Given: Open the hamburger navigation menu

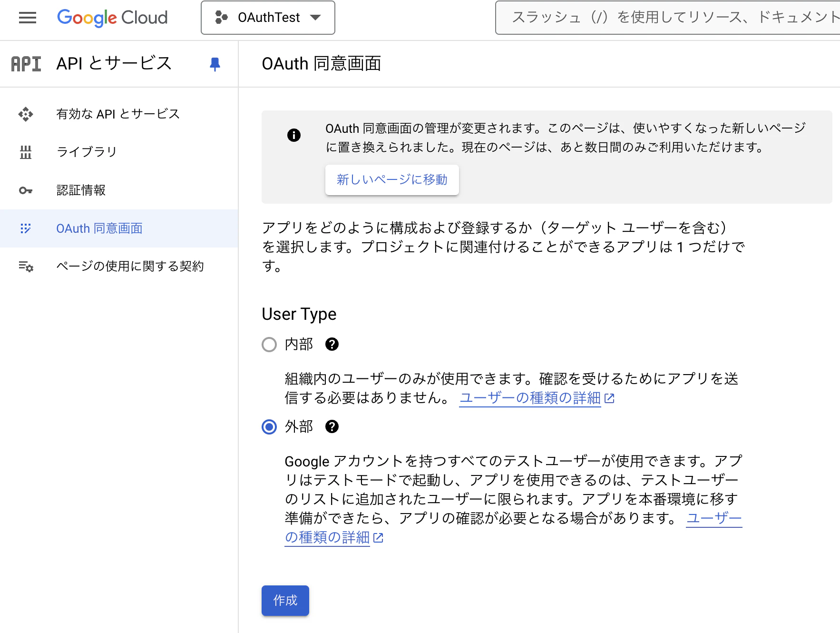Looking at the screenshot, I should click(x=28, y=18).
